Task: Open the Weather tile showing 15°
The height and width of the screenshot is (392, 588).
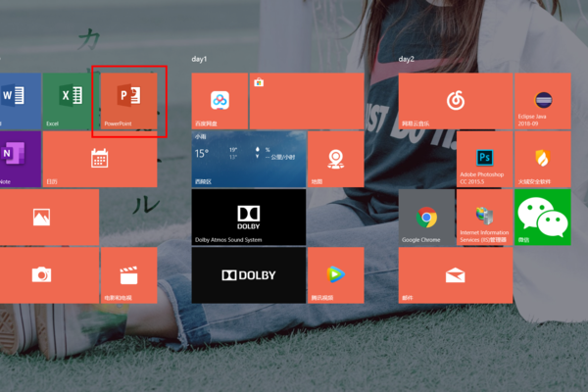Action: [x=249, y=159]
